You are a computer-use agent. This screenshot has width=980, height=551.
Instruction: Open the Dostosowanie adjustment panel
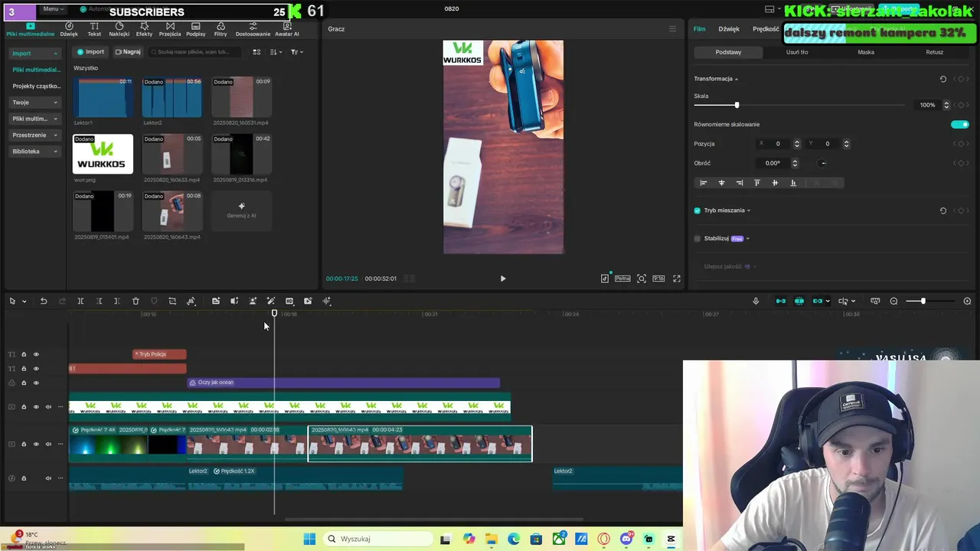253,29
